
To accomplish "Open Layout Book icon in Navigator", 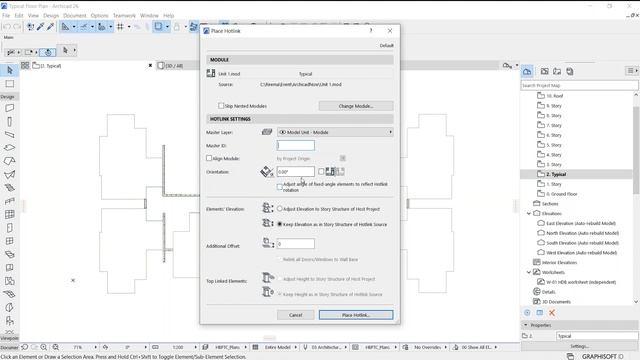I will [x=557, y=71].
